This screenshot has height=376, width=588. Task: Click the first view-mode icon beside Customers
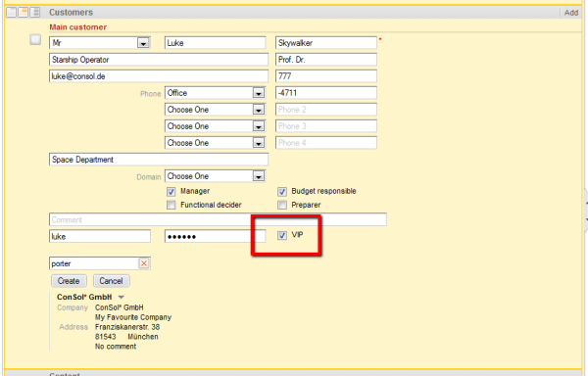pos(11,13)
